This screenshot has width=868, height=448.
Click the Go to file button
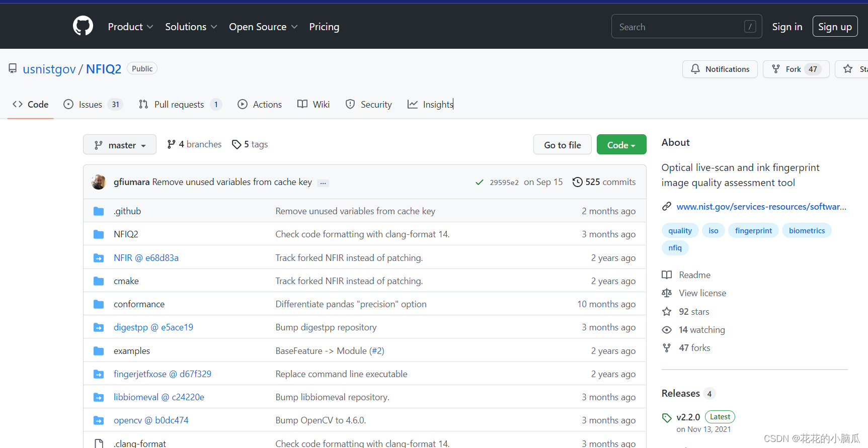563,145
